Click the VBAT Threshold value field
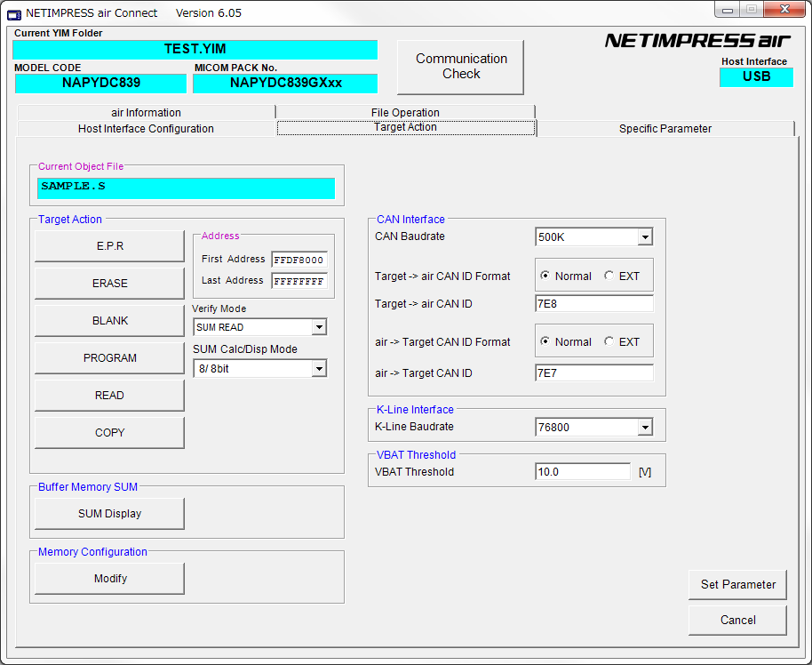The width and height of the screenshot is (812, 665). click(x=583, y=472)
